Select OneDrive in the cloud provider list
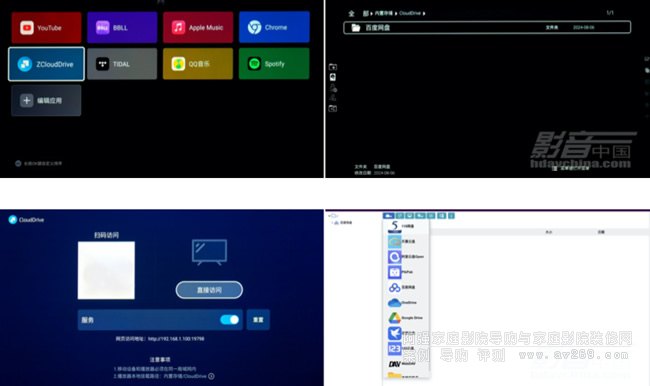This screenshot has height=386, width=650. [x=403, y=302]
